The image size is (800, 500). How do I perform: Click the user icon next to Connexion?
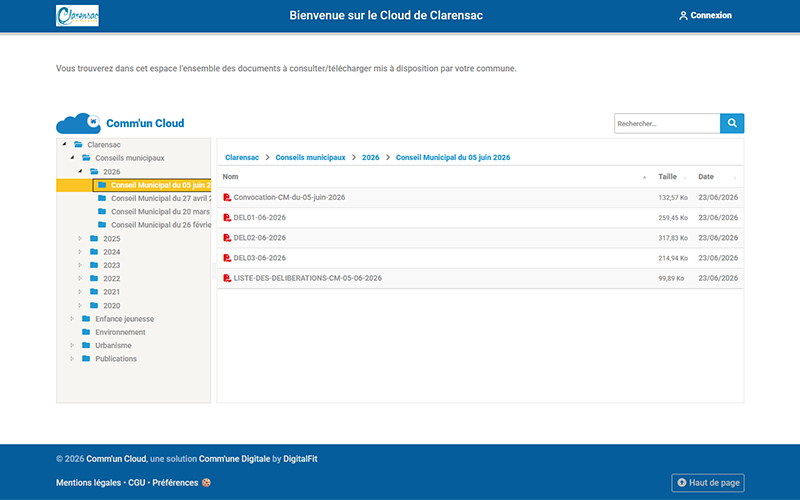[x=683, y=16]
